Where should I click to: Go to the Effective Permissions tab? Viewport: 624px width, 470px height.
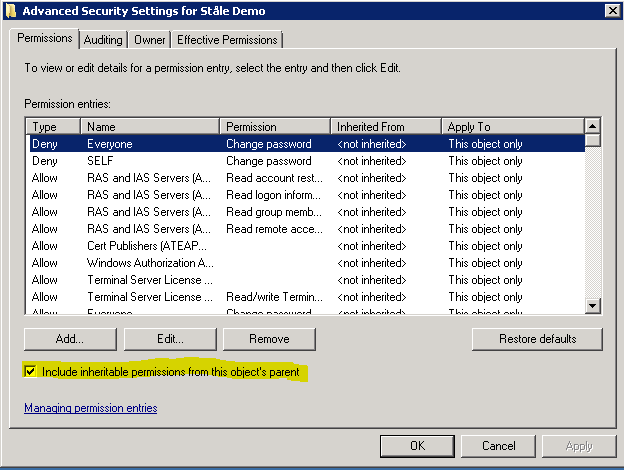click(x=228, y=40)
